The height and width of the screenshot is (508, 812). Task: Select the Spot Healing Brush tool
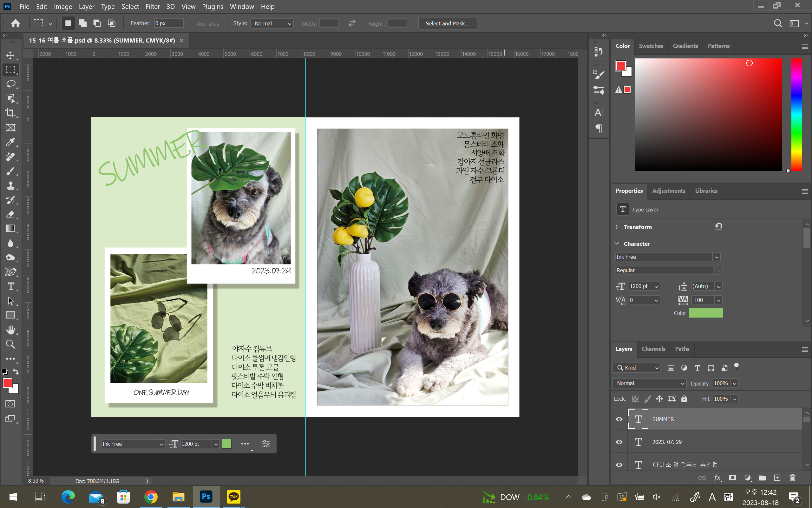click(10, 157)
